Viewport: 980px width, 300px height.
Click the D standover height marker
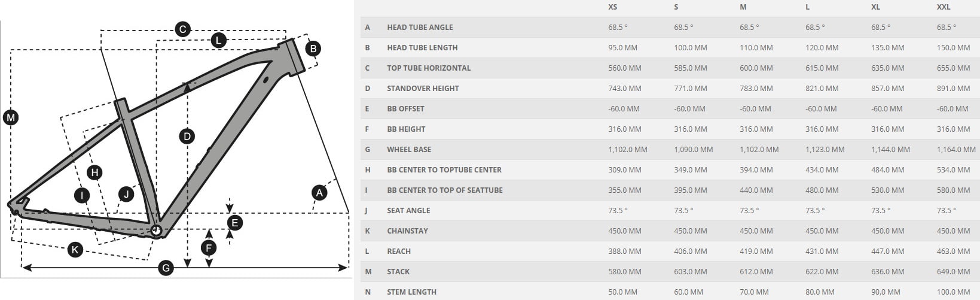pyautogui.click(x=187, y=137)
